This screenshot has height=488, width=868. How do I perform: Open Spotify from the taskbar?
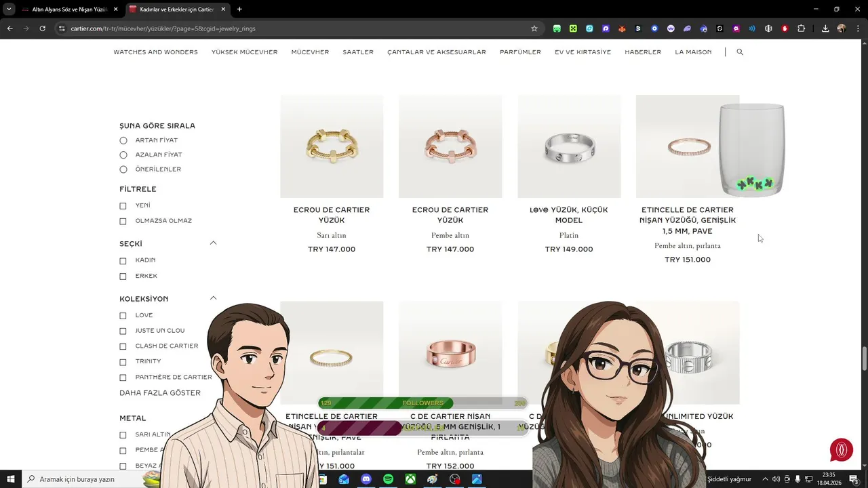coord(388,479)
